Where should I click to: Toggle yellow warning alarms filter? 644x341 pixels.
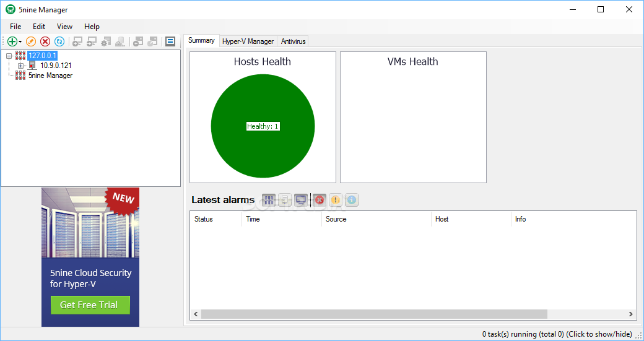click(336, 200)
